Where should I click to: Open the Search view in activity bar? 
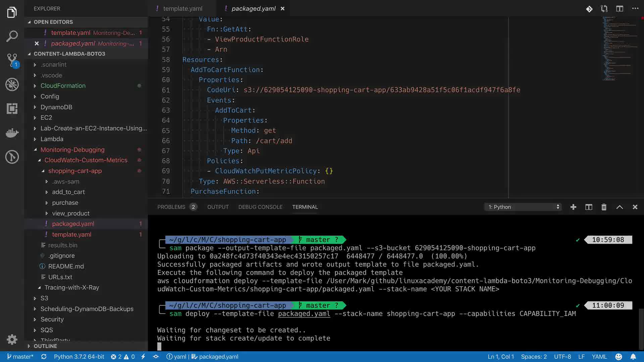point(12,36)
